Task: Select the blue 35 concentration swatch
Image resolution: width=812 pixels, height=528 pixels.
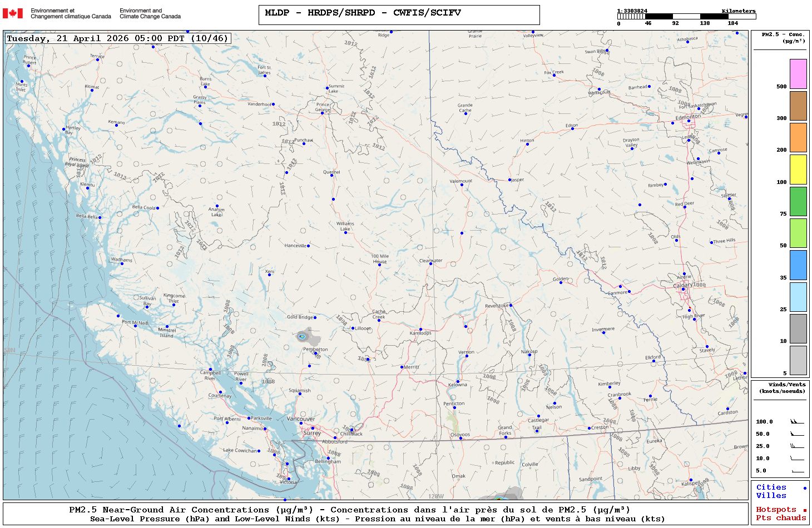Action: (798, 265)
